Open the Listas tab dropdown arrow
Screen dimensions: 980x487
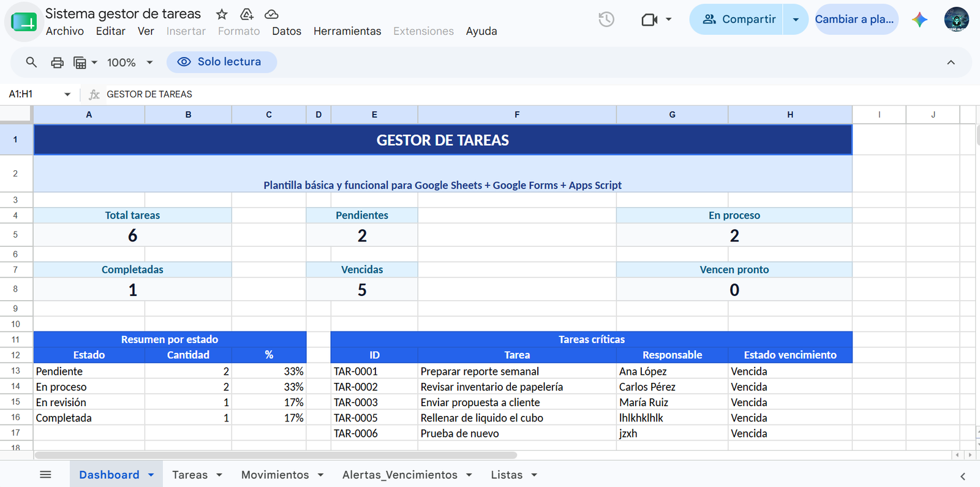[534, 475]
